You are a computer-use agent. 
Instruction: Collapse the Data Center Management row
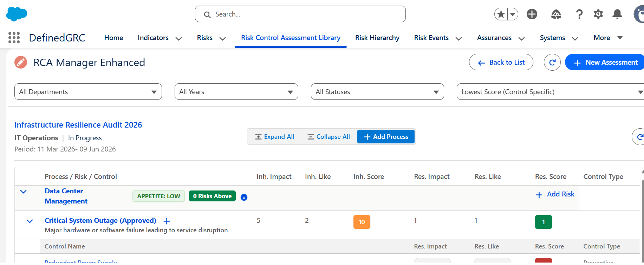(24, 192)
